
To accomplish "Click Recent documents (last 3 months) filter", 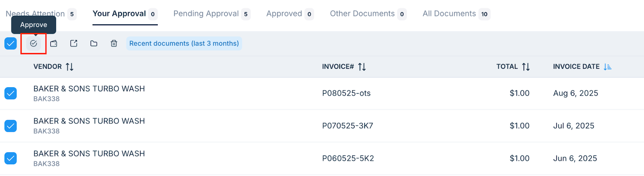I will click(184, 43).
